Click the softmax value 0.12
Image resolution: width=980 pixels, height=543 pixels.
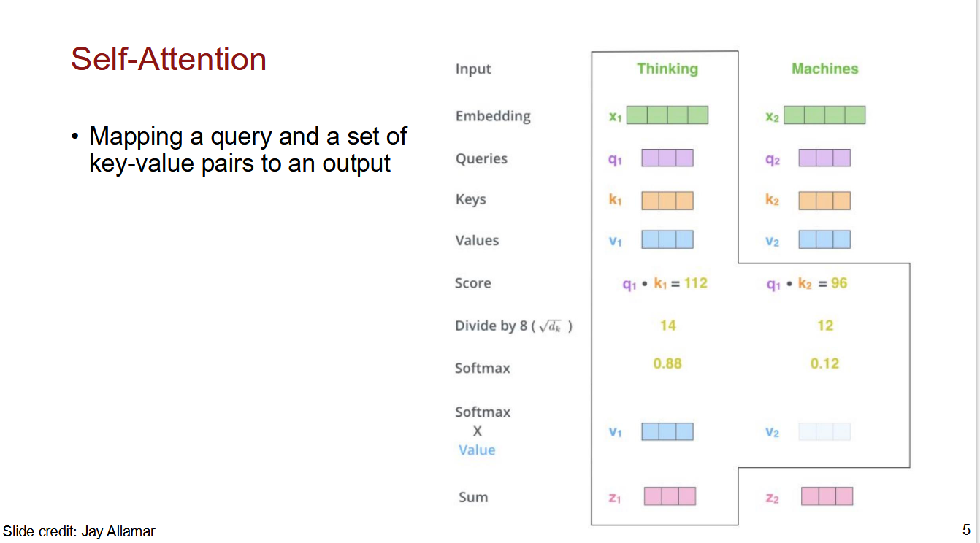coord(824,363)
